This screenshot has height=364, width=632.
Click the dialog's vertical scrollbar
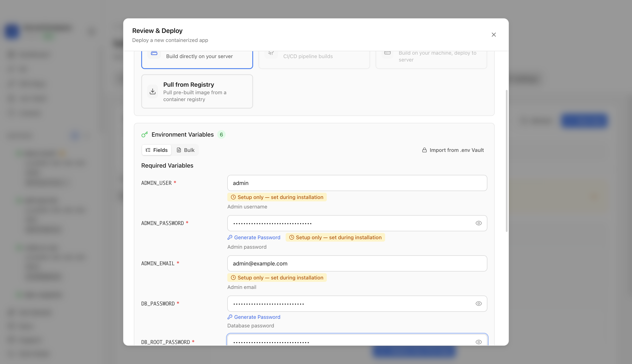(507, 161)
